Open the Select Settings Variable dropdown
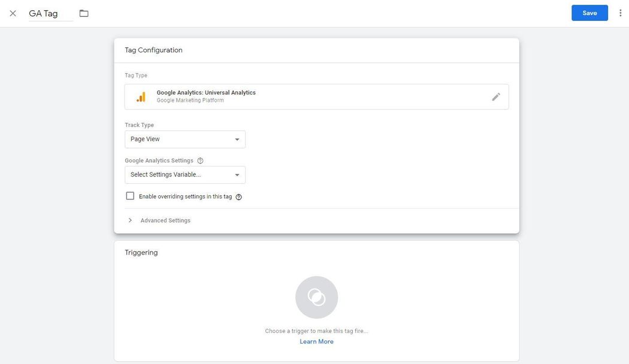The width and height of the screenshot is (629, 364). [185, 175]
